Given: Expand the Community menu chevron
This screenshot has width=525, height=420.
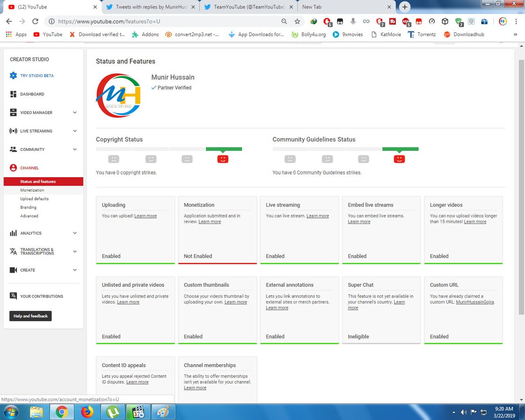Looking at the screenshot, I should coord(75,149).
